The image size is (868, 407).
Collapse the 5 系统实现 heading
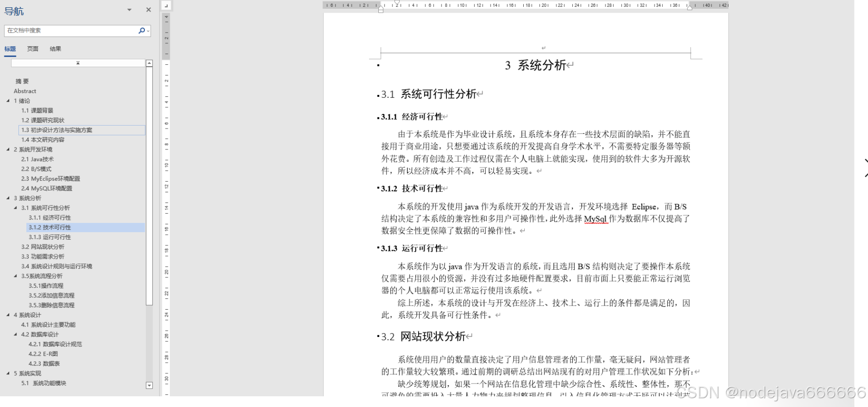click(x=8, y=373)
